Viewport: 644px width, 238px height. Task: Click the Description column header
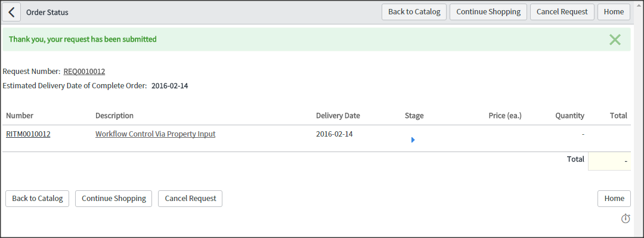[114, 116]
